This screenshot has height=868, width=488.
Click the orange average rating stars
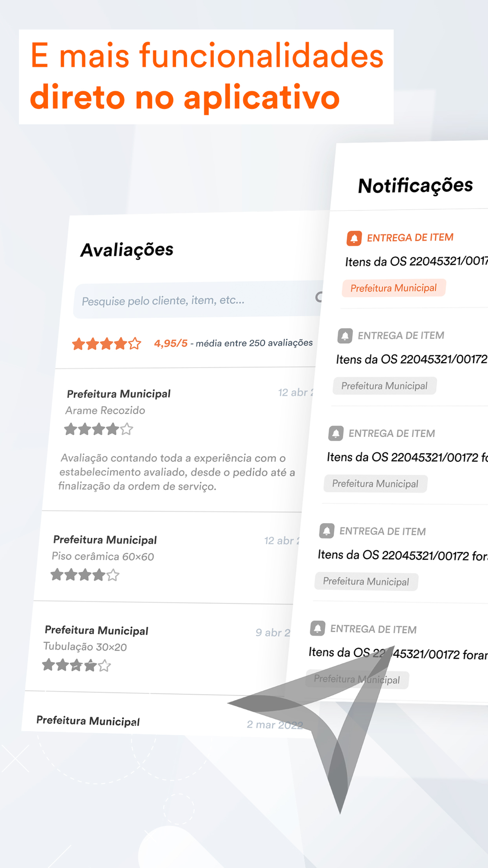(106, 344)
